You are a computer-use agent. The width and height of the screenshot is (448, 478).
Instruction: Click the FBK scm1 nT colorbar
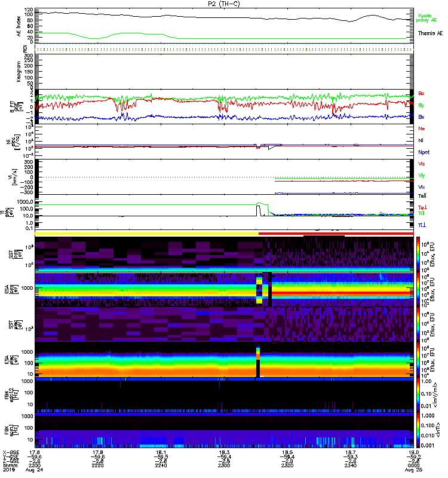[x=418, y=430]
